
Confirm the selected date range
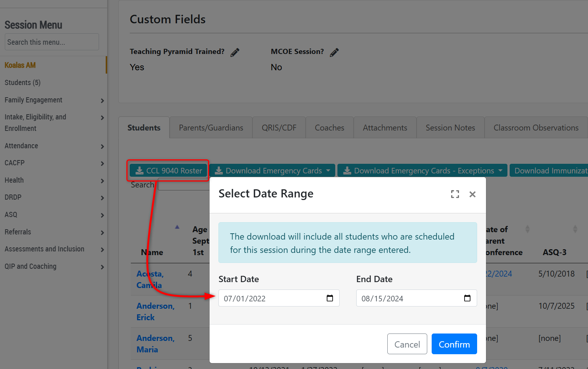pyautogui.click(x=454, y=344)
